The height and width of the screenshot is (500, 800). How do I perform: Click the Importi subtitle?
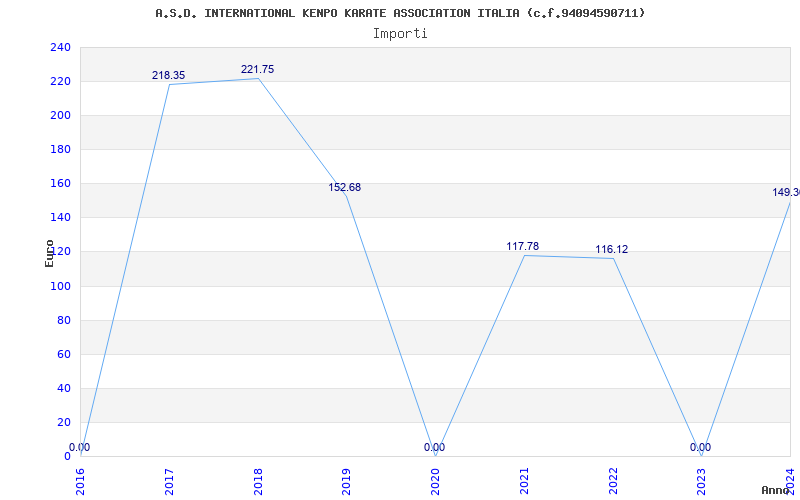400,34
